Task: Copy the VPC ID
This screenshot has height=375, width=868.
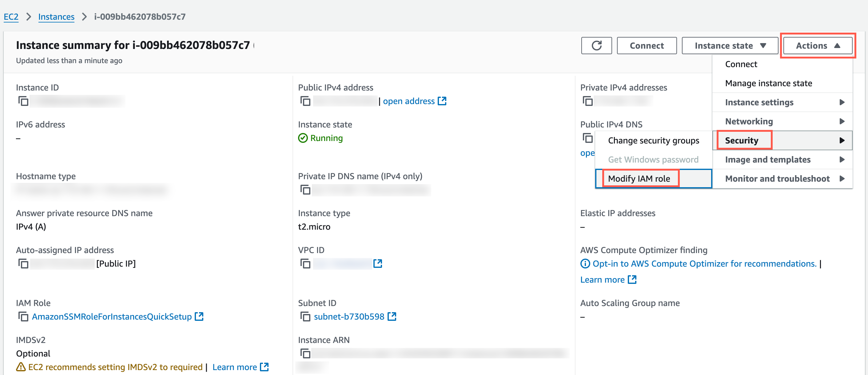Action: (305, 263)
